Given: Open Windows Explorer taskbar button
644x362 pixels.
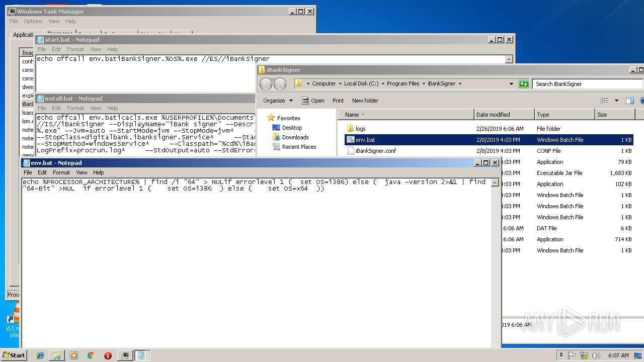Looking at the screenshot, I should click(57, 355).
